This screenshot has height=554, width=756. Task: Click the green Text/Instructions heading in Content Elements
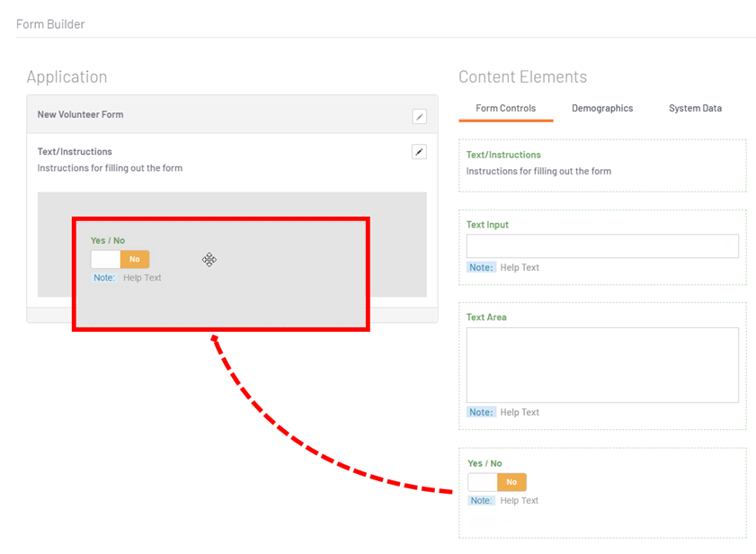tap(503, 155)
